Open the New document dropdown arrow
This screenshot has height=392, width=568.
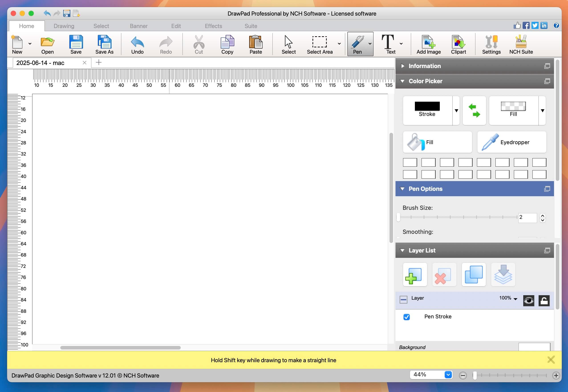[x=30, y=44]
